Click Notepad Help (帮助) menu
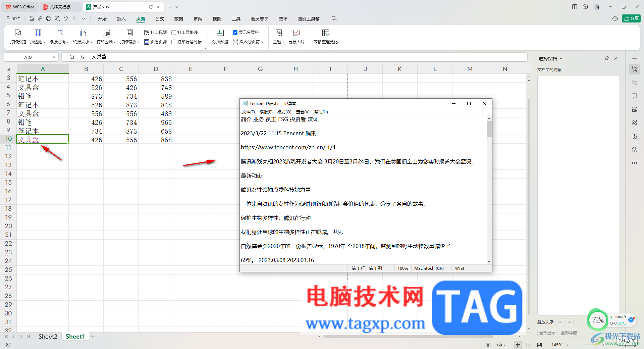This screenshot has height=349, width=644. [x=321, y=112]
